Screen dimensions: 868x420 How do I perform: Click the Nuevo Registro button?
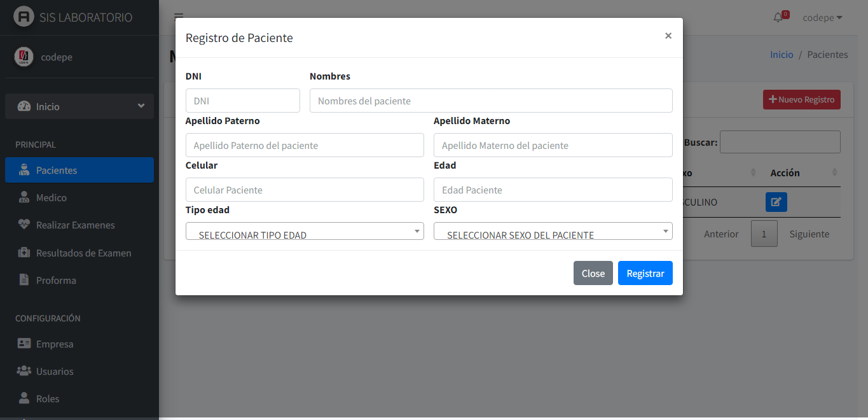click(802, 99)
